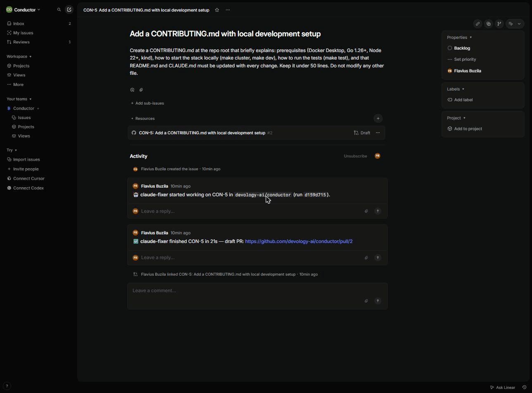Focus the reply field under the started-working comment
Image resolution: width=532 pixels, height=393 pixels.
click(250, 211)
